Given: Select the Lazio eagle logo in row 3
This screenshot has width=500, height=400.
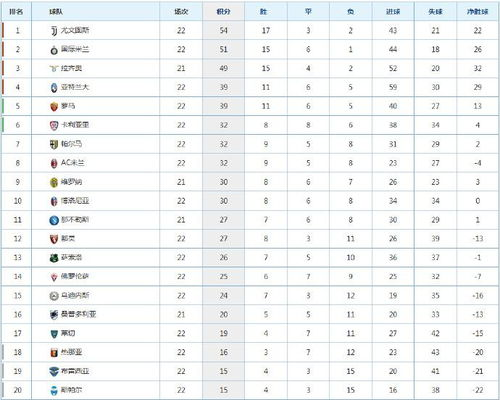Looking at the screenshot, I should coord(54,69).
